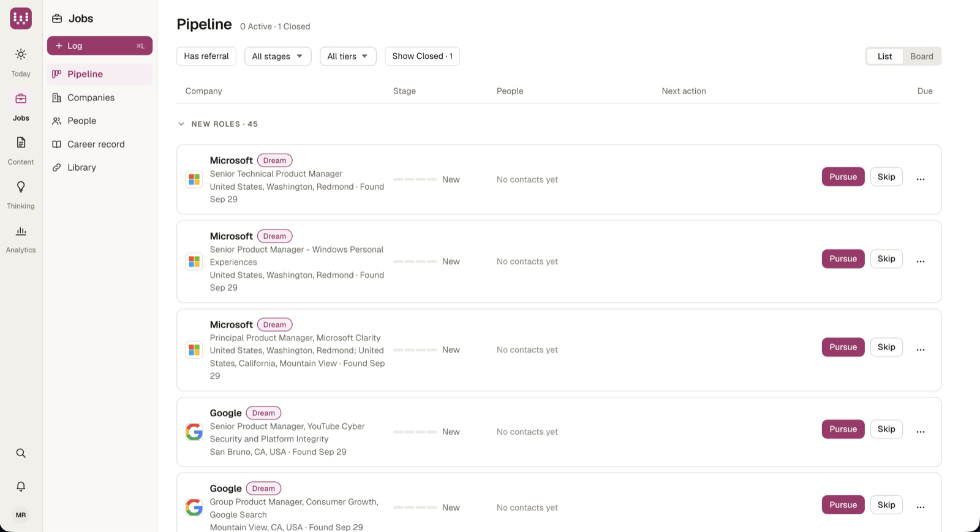Open Companies in the sidebar
The image size is (980, 532).
(x=100, y=97)
